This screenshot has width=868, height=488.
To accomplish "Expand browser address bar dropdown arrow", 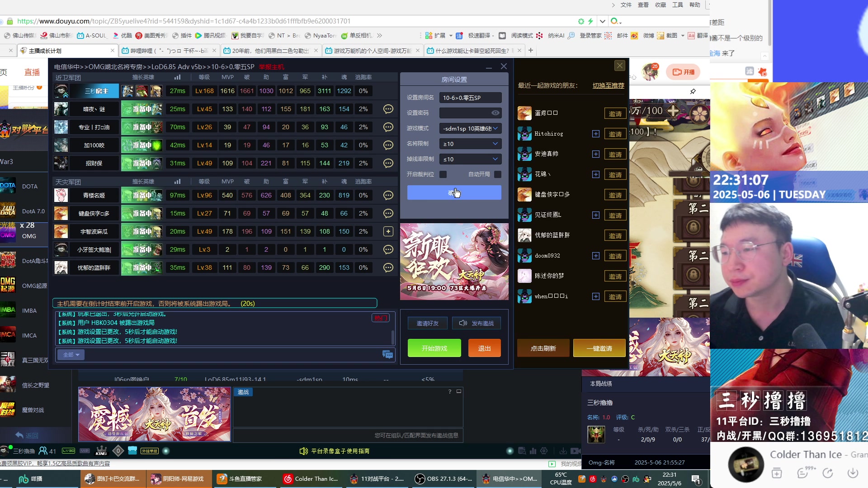I will click(602, 21).
